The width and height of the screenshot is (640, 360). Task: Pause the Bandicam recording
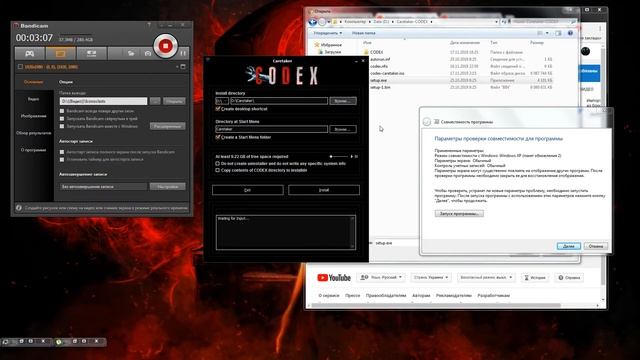point(183,53)
